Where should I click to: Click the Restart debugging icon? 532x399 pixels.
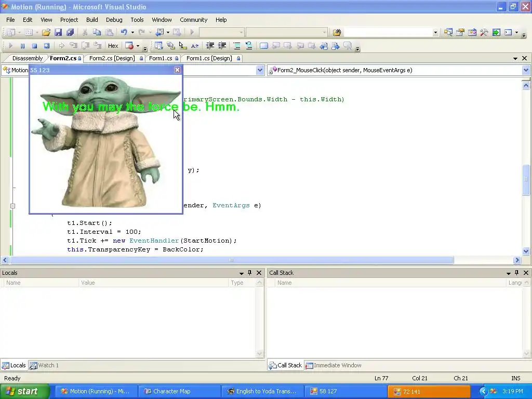click(46, 46)
